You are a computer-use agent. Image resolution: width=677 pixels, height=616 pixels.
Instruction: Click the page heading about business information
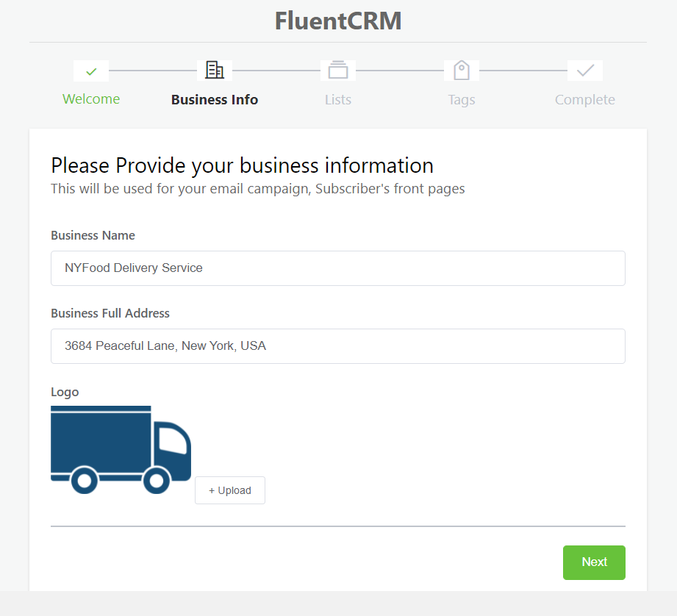(x=242, y=165)
